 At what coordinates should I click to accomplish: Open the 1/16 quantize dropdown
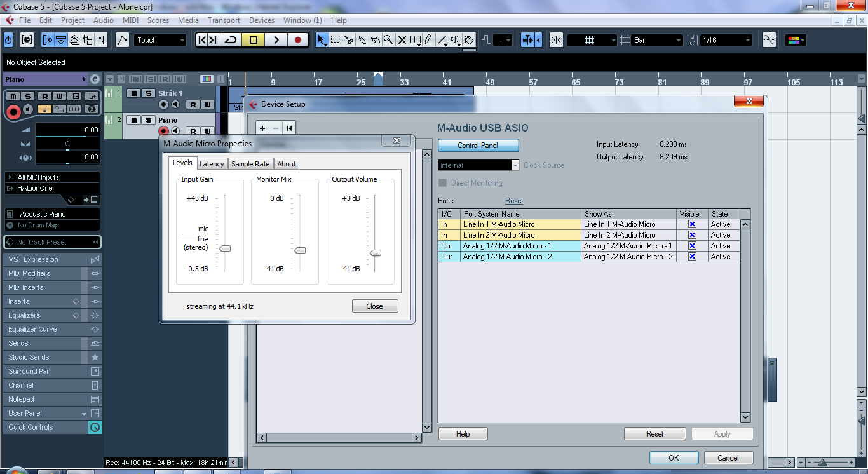pos(726,40)
